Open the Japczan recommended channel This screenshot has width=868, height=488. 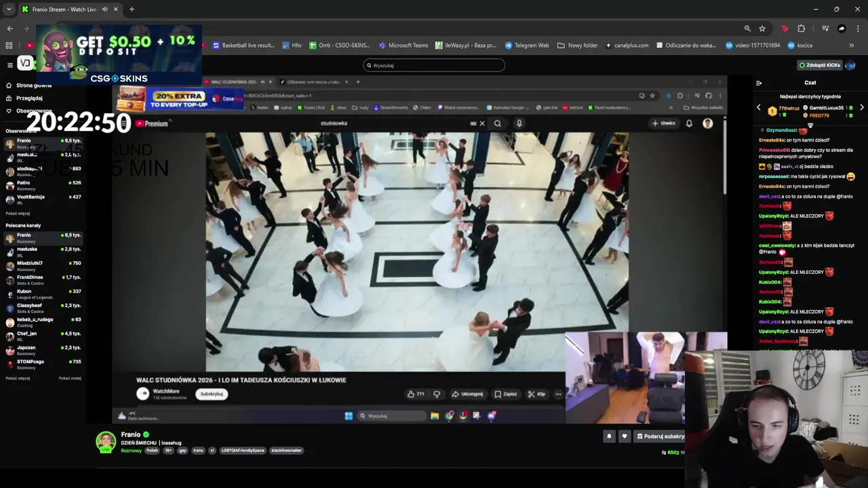[43, 350]
